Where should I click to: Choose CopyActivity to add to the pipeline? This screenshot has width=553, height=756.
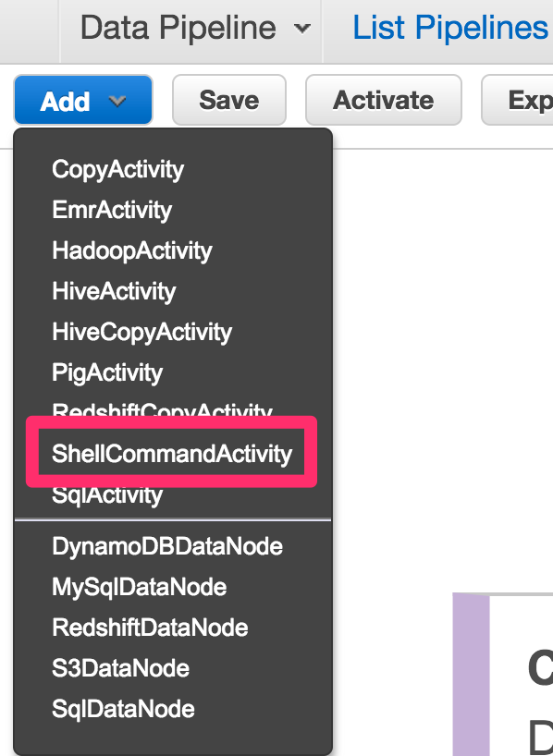point(117,169)
